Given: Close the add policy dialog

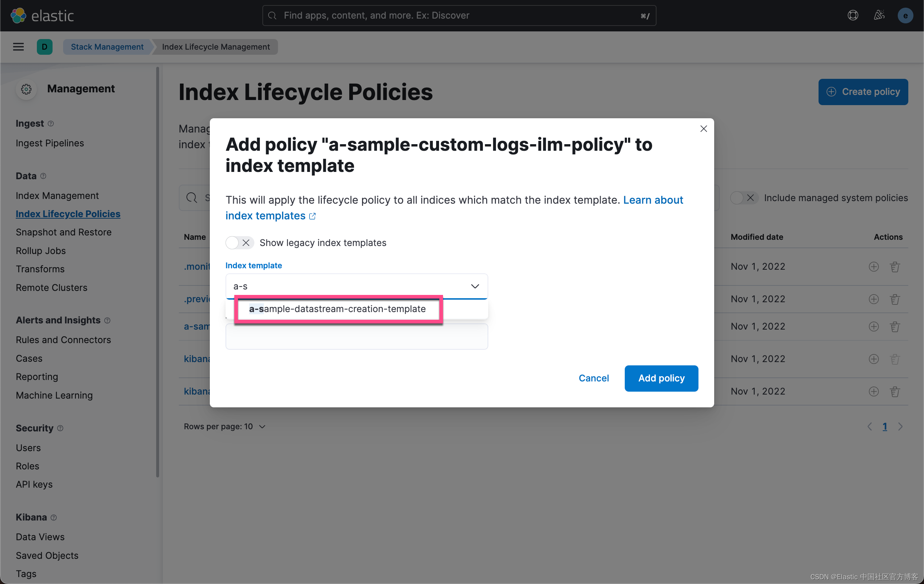Looking at the screenshot, I should coord(703,129).
